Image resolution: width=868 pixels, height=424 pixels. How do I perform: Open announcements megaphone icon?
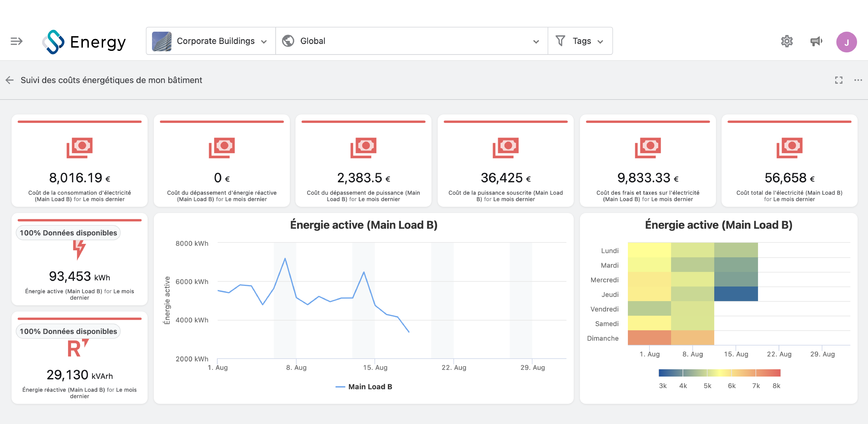[x=816, y=41]
